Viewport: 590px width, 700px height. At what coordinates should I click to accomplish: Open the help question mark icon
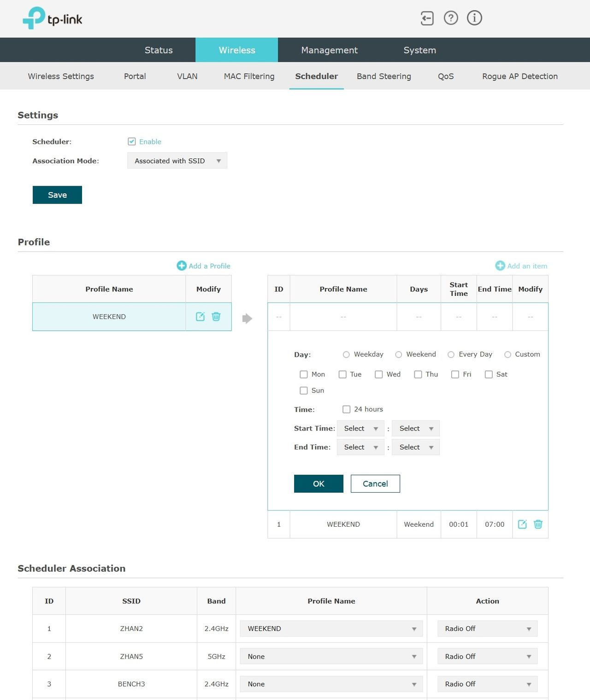click(x=451, y=18)
